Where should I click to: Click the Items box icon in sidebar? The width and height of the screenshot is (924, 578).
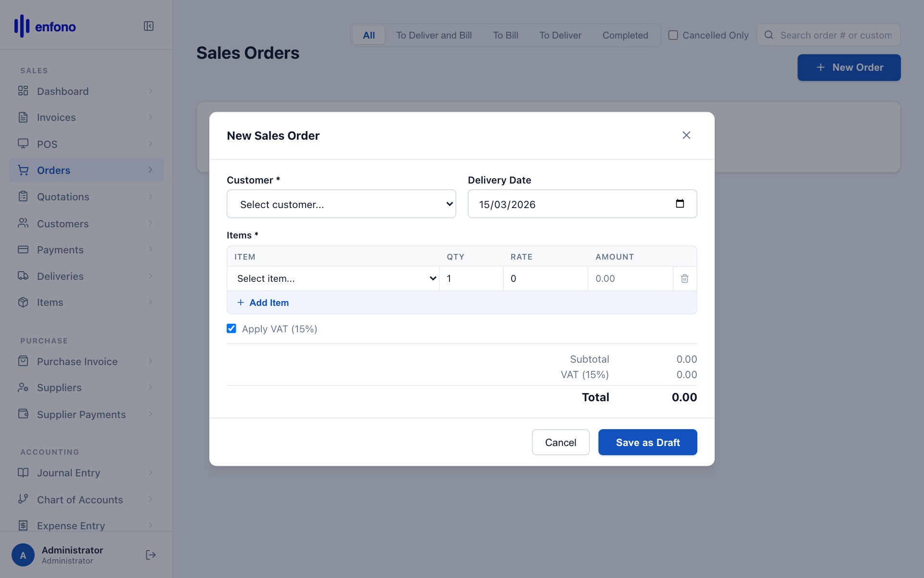[24, 302]
